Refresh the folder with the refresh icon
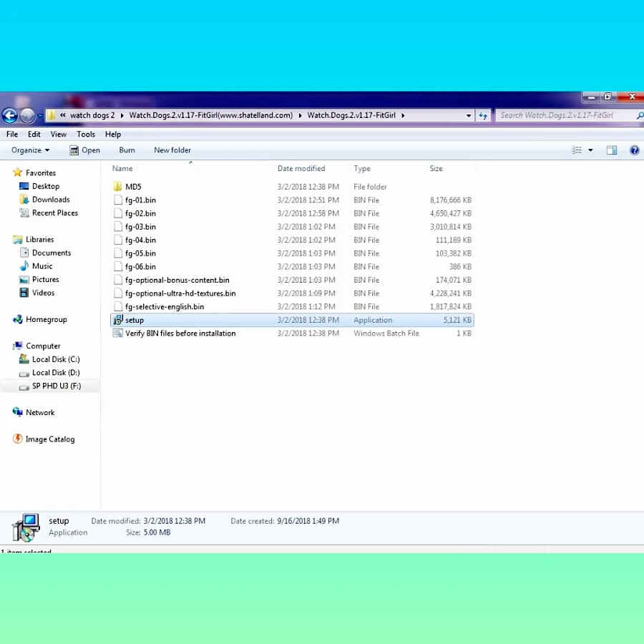 tap(483, 115)
